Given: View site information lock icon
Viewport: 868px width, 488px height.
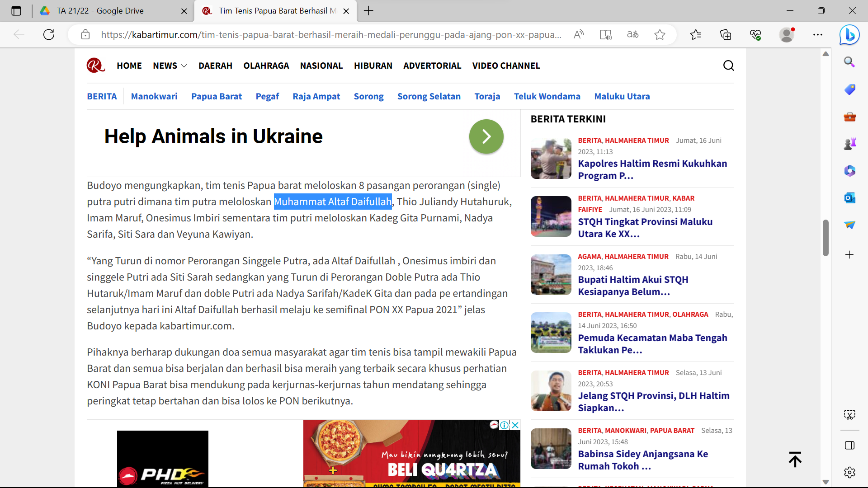Looking at the screenshot, I should tap(85, 34).
